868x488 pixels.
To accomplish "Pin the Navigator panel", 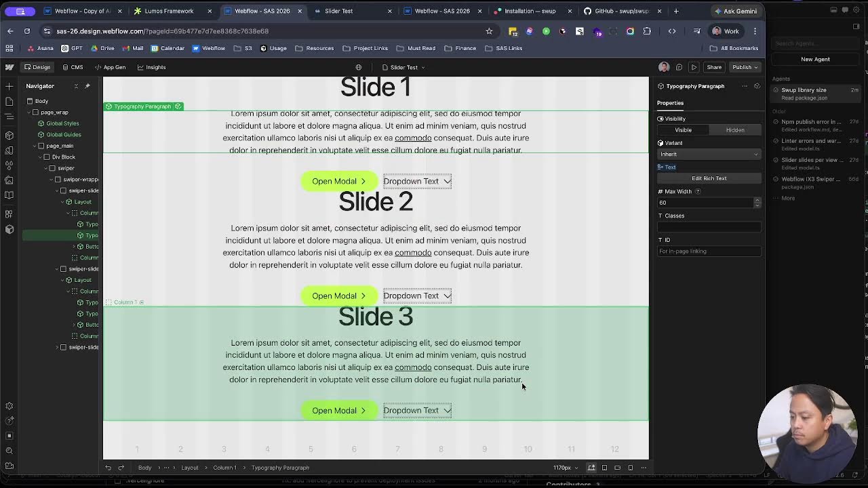I will click(x=87, y=86).
